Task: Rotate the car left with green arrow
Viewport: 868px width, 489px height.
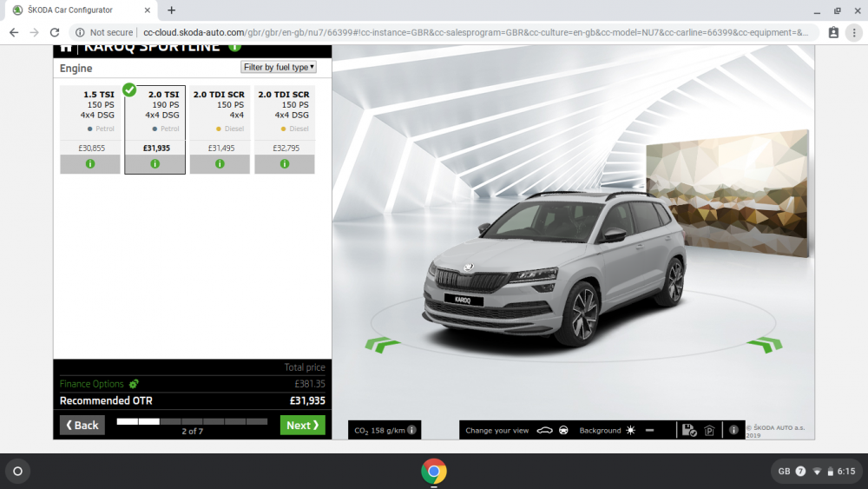Action: point(383,345)
